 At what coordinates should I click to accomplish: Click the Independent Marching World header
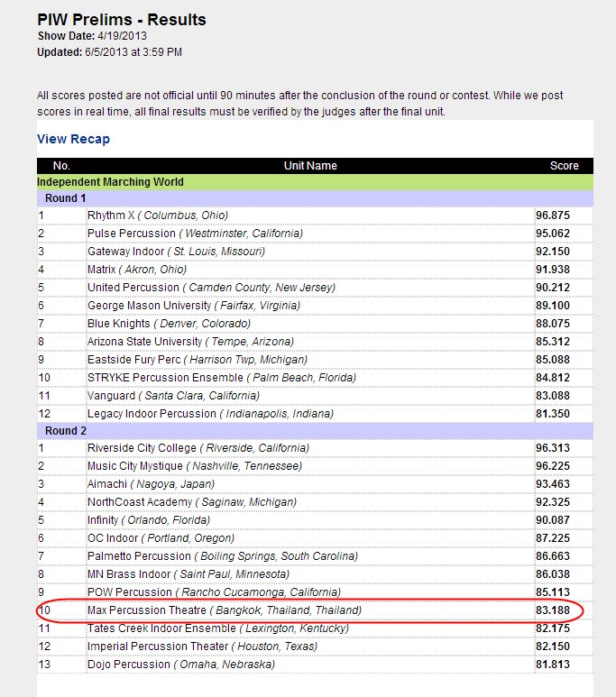[x=315, y=182]
